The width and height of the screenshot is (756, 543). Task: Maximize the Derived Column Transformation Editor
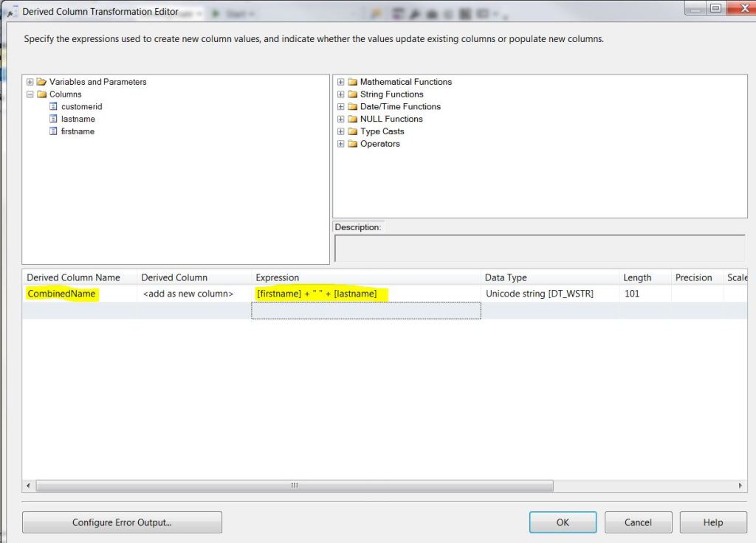(x=715, y=8)
